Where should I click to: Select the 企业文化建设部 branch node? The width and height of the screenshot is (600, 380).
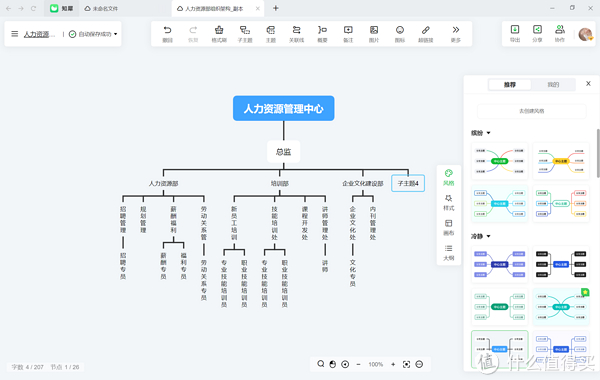point(363,184)
